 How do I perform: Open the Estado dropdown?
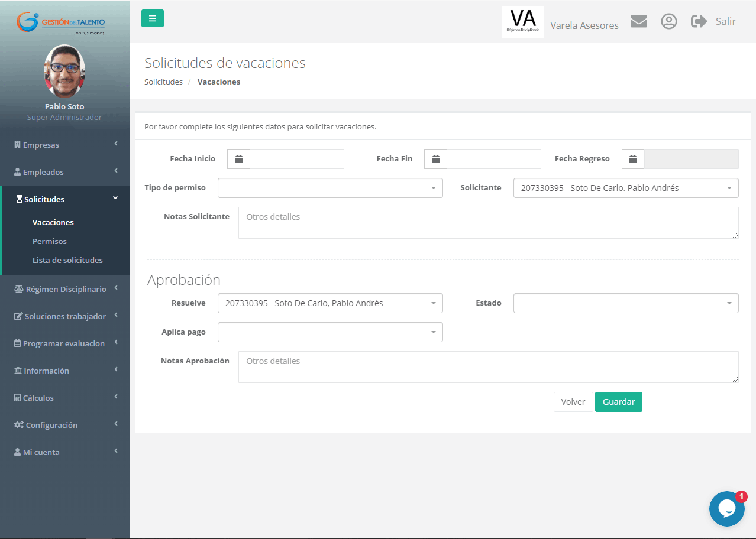626,303
